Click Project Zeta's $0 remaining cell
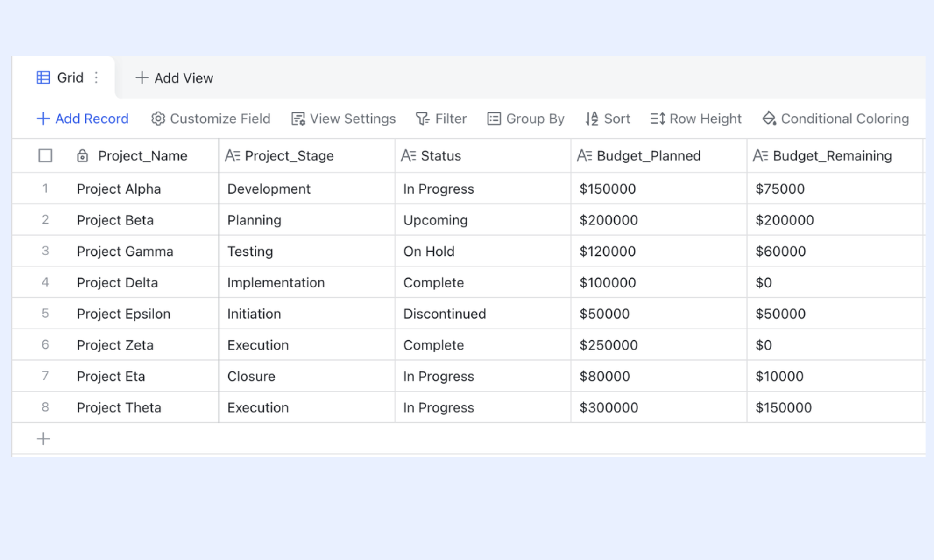934x560 pixels. 835,345
